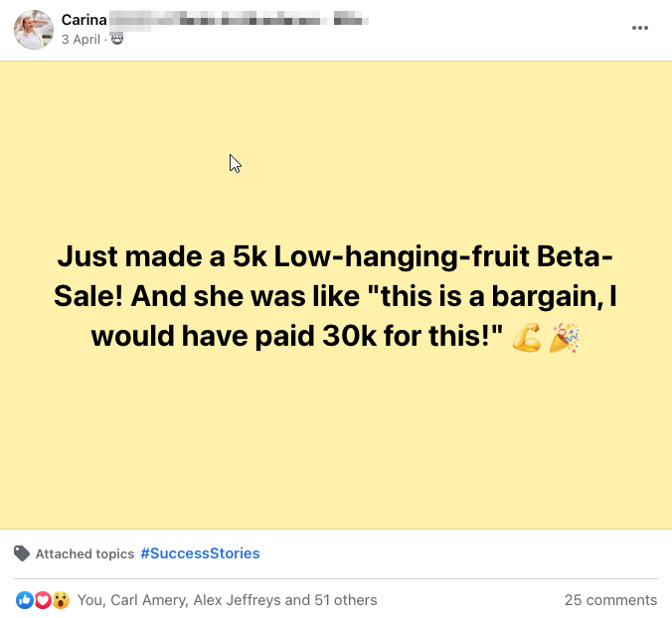Click the Attached topics label

point(84,554)
